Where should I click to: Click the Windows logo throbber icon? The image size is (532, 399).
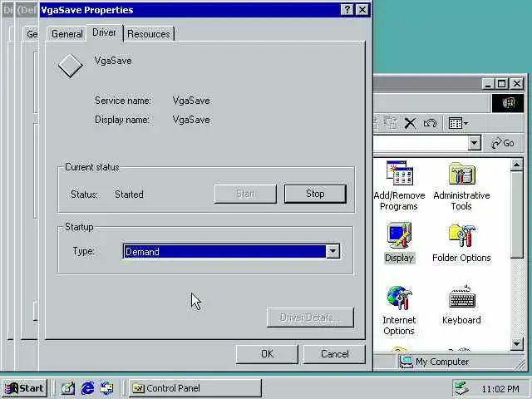508,103
